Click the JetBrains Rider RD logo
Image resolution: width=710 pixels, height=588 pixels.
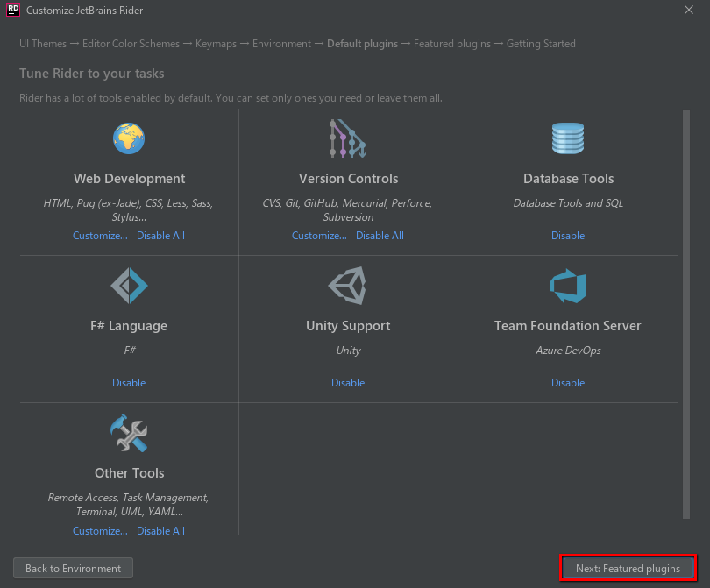tap(13, 10)
